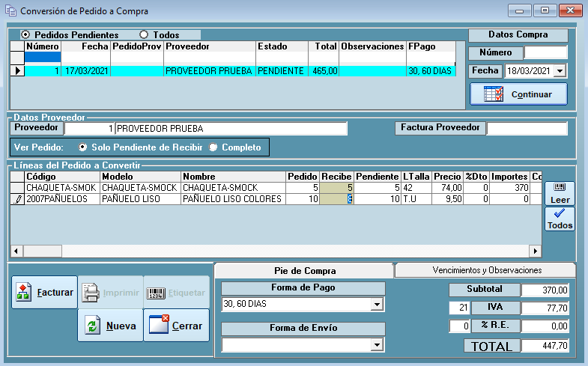Click the Factura Proveedor input field
Image resolution: width=588 pixels, height=366 pixels.
pyautogui.click(x=527, y=128)
